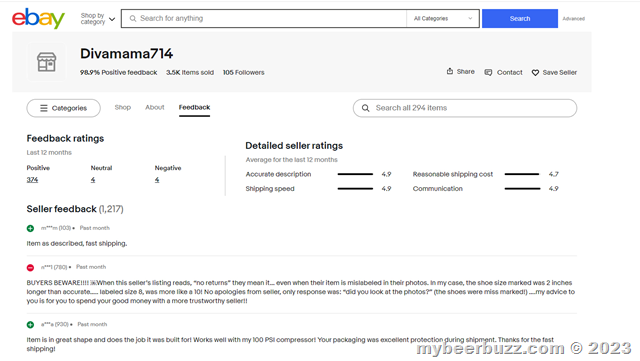Screen dimensions: 640x361
Task: Click the 98.9% Positive feedback text
Action: (x=118, y=73)
